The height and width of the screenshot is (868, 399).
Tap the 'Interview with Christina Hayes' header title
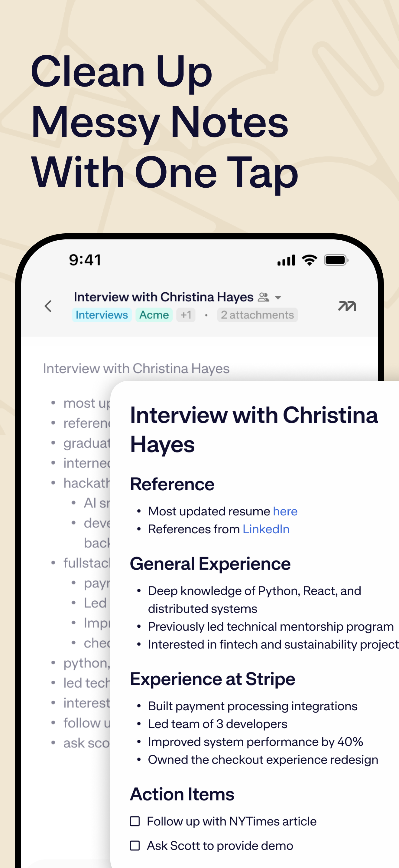tap(164, 297)
